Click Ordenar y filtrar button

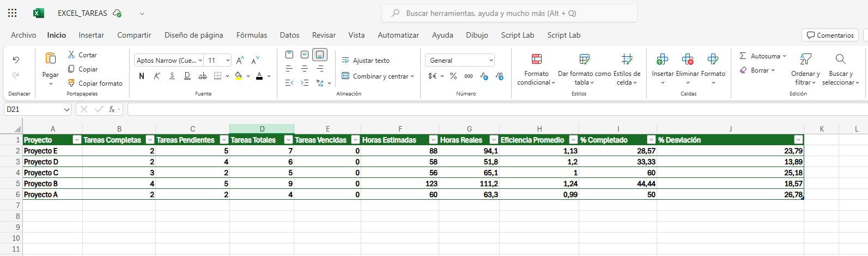805,69
